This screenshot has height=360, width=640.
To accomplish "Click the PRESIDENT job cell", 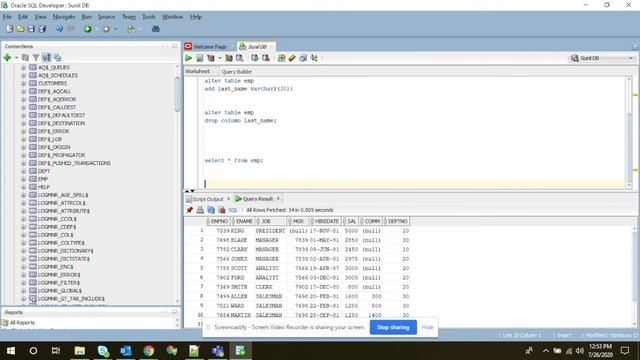I will click(x=270, y=231).
